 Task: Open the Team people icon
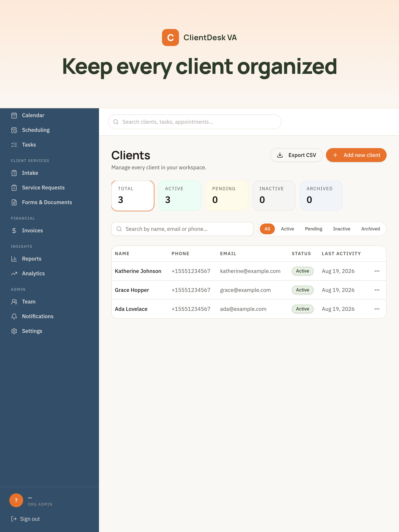[x=14, y=302]
